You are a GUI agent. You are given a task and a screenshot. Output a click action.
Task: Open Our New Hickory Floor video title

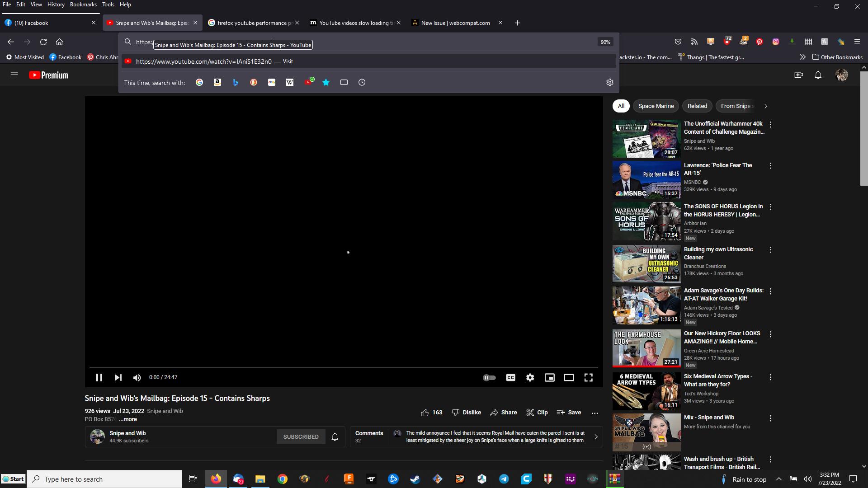click(722, 338)
